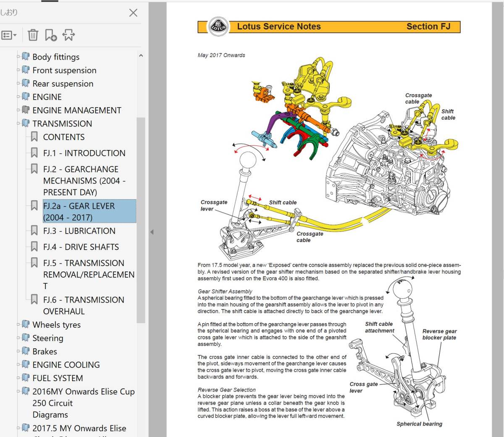Open the Brakes bookmark
Viewport: 504px width, 437px height.
point(45,351)
